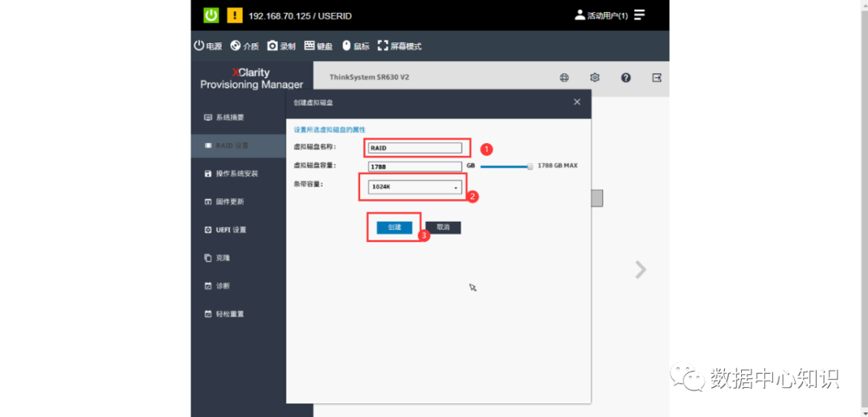Viewport: 868px width, 417px height.
Task: Click the next arrow chevron at right
Action: click(x=641, y=269)
